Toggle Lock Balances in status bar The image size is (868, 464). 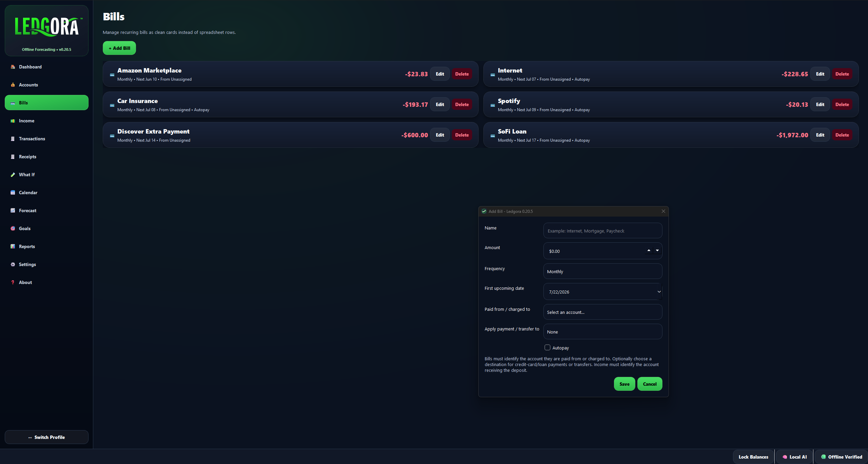coord(753,457)
